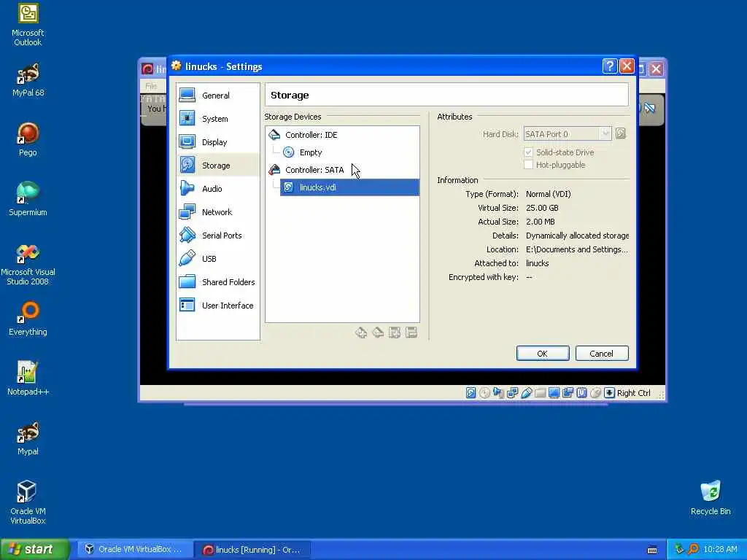This screenshot has width=747, height=560.
Task: Confirm settings with the OK button
Action: click(x=543, y=354)
